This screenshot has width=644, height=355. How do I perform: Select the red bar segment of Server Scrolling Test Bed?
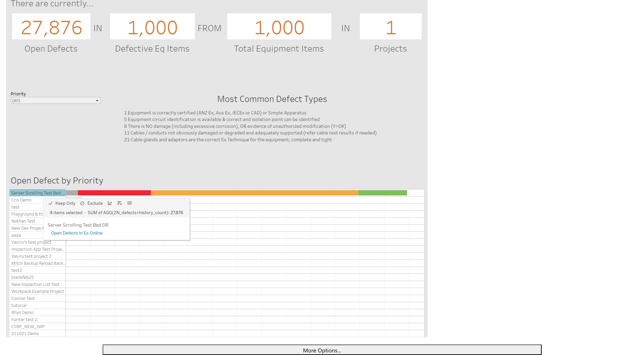114,193
